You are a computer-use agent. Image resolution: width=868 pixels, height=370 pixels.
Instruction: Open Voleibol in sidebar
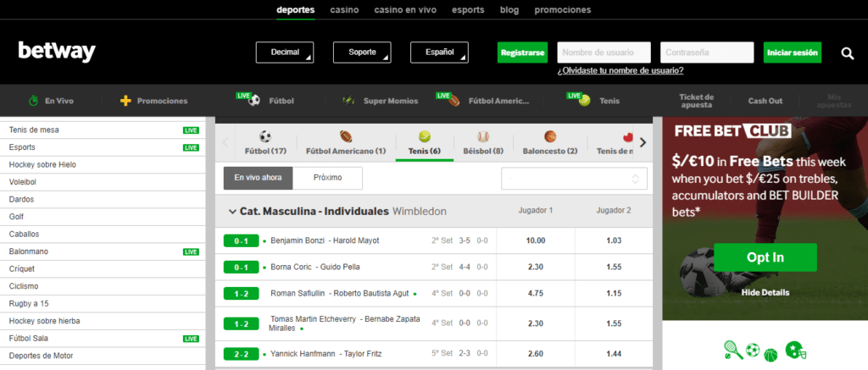click(103, 182)
